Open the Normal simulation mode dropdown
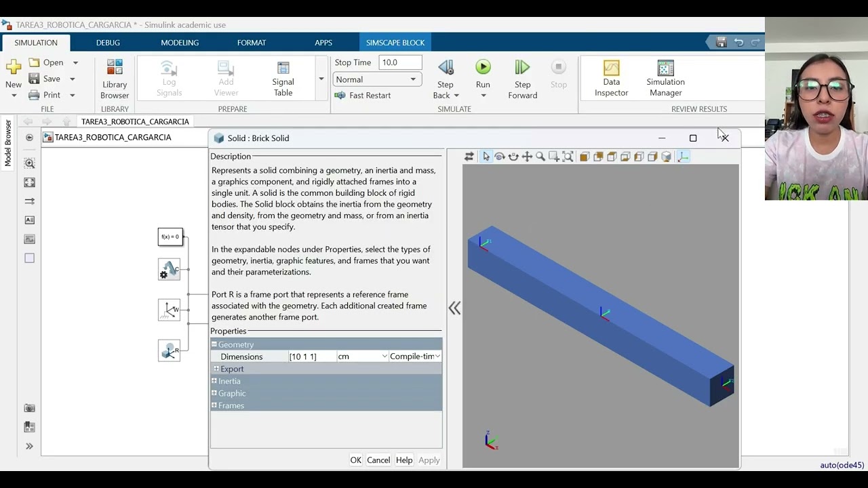The image size is (868, 488). click(x=376, y=79)
